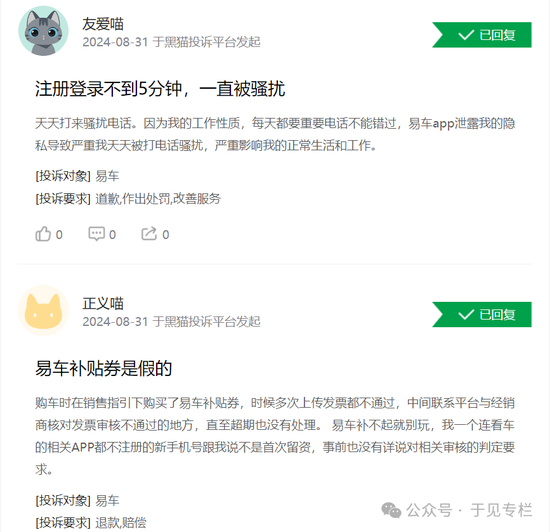Viewport: 550px width, 532px height.
Task: Select 易车 as first complaint's 投诉对象
Action: (107, 176)
